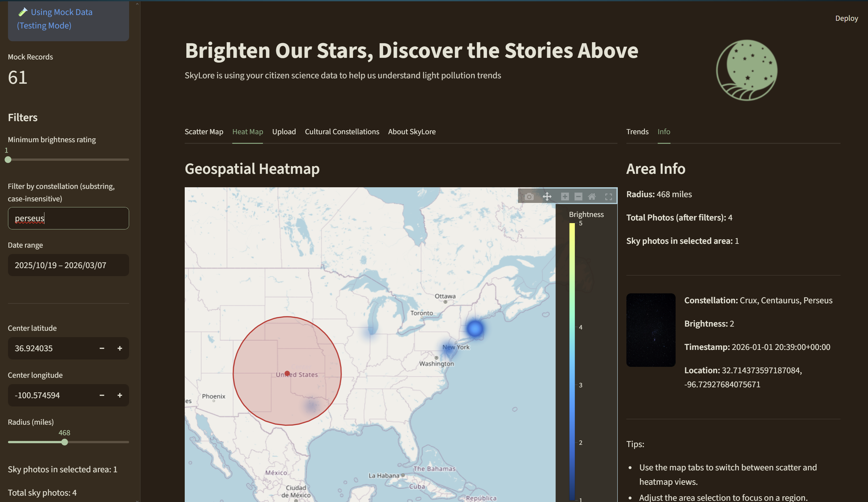Image resolution: width=868 pixels, height=502 pixels.
Task: Click the Minimum brightness rating slider handle
Action: (x=8, y=160)
